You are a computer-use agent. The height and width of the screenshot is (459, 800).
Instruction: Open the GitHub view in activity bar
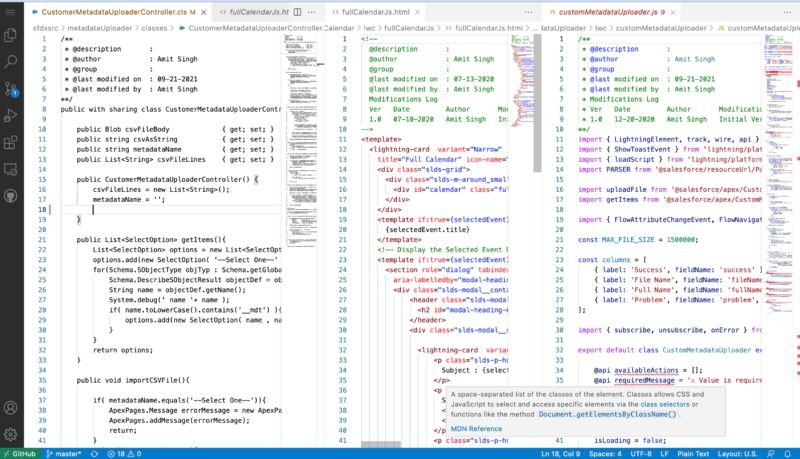(x=10, y=196)
